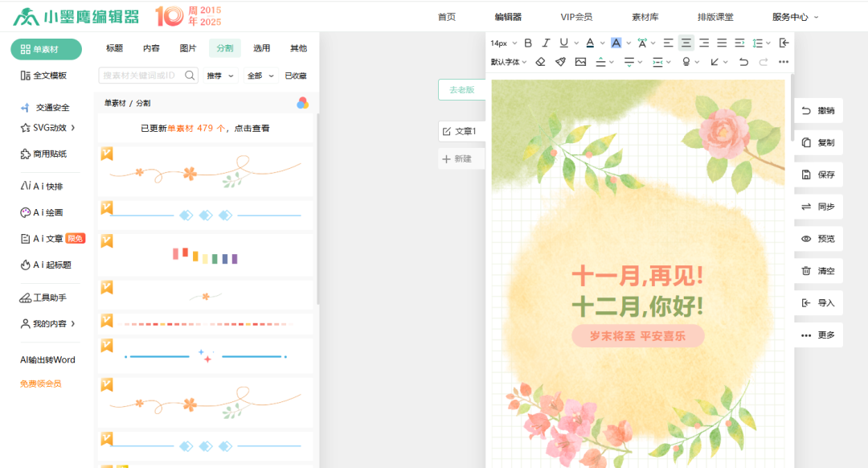868x468 pixels.
Task: Click the import arrow icon in toolbar
Action: point(784,43)
